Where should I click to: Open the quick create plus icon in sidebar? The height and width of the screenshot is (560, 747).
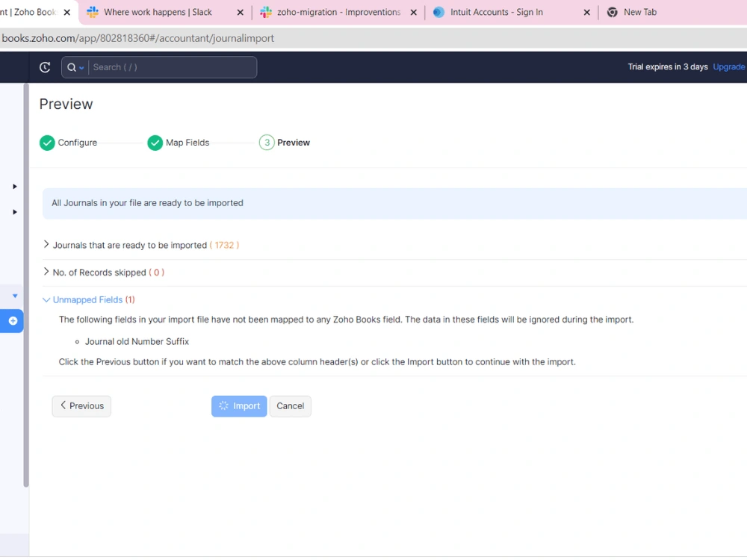tap(12, 321)
